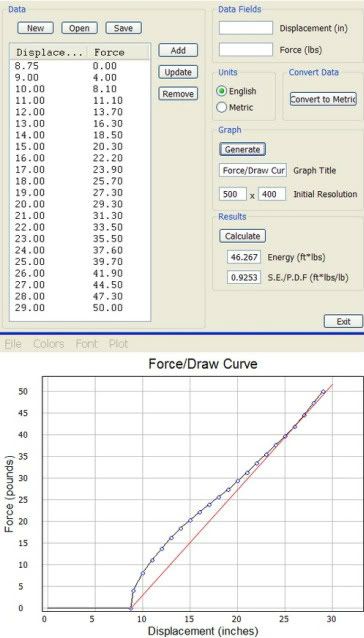The height and width of the screenshot is (638, 364).
Task: Open the Plot menu
Action: 118,344
